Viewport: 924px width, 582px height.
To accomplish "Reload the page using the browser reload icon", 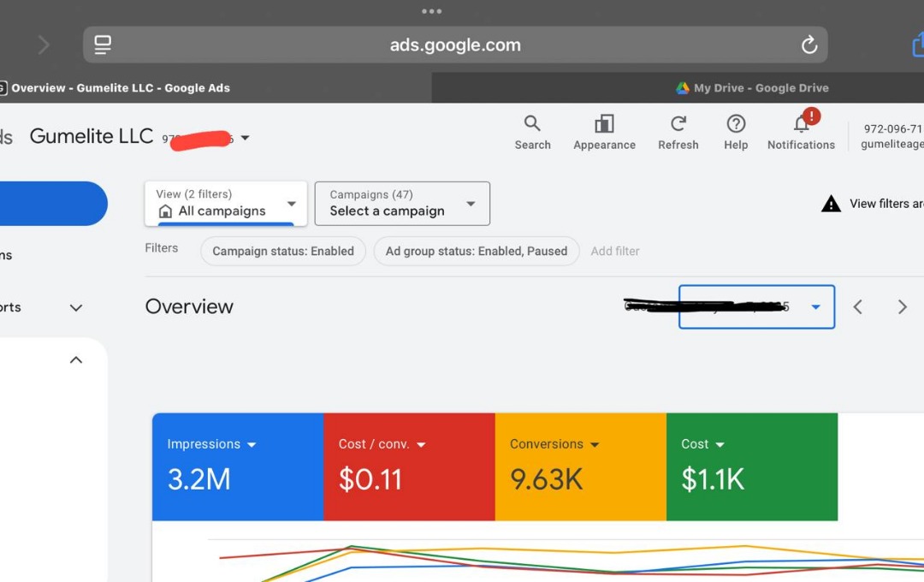I will (809, 45).
